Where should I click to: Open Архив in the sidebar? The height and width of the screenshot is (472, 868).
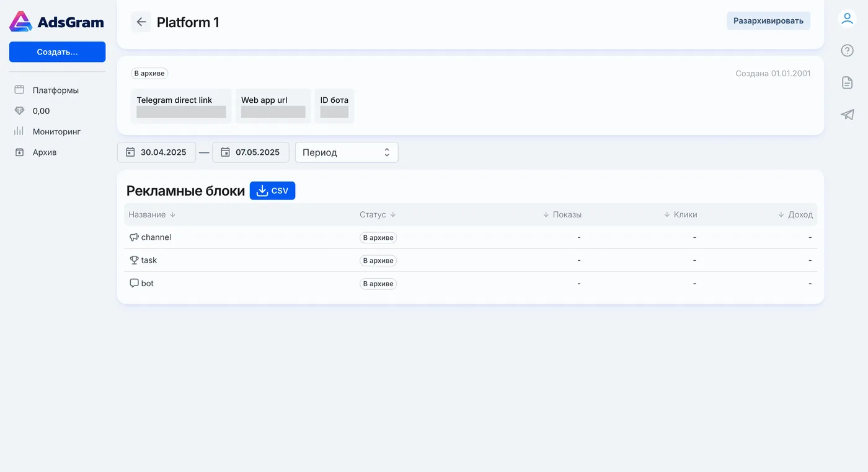point(45,152)
